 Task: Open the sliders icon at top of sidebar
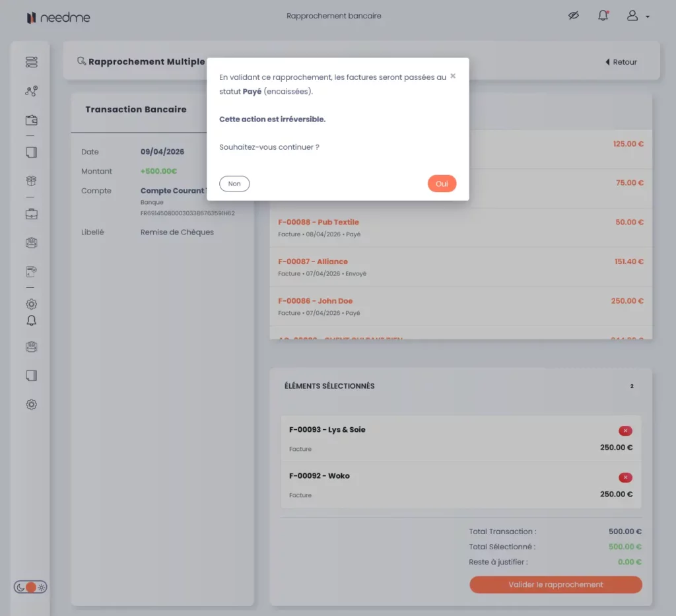(31, 62)
